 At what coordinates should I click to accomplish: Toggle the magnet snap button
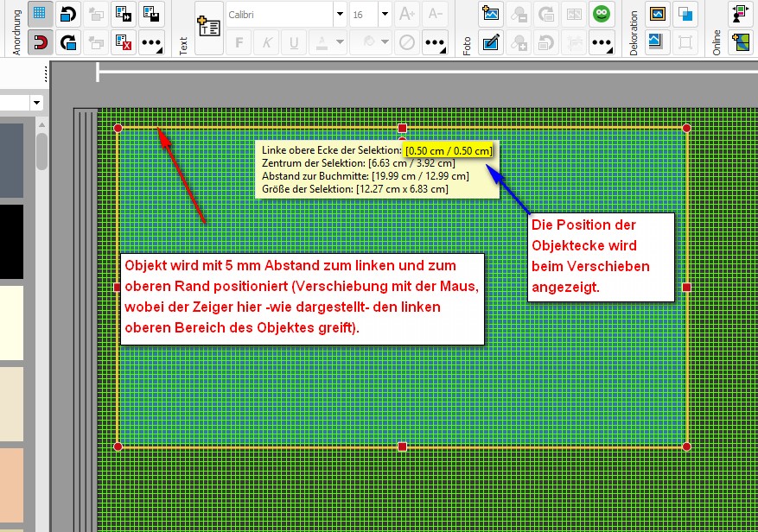40,41
